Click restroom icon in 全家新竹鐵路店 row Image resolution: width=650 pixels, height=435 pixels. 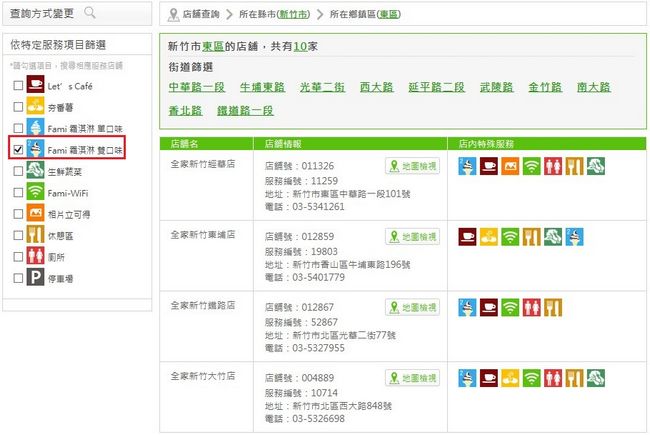point(531,307)
